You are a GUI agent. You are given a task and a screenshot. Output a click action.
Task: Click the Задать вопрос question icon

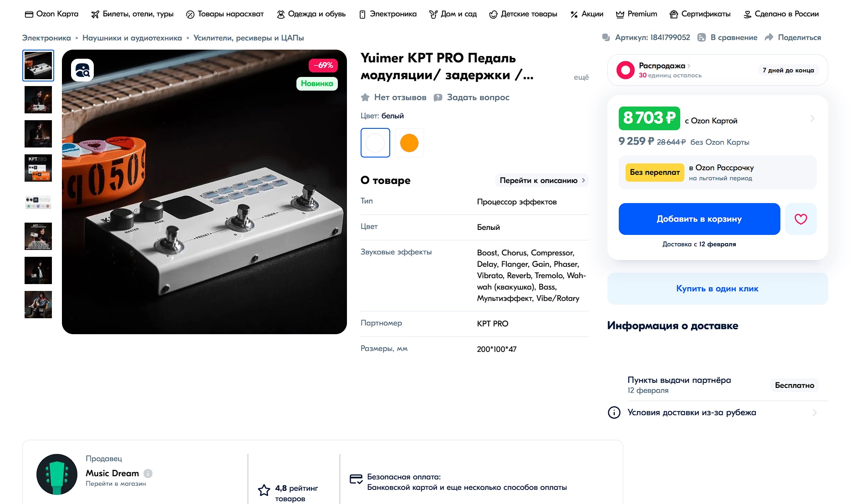coord(438,97)
